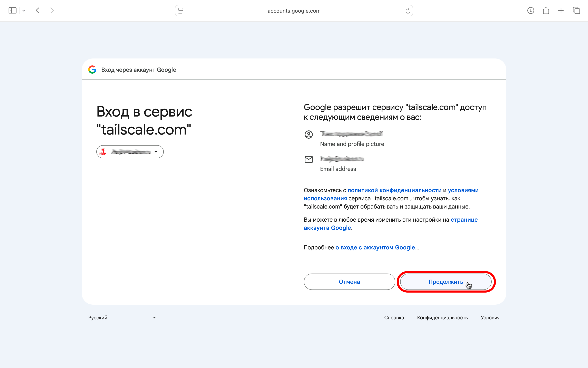Click the red Help account avatar
This screenshot has height=368, width=588.
[x=103, y=152]
